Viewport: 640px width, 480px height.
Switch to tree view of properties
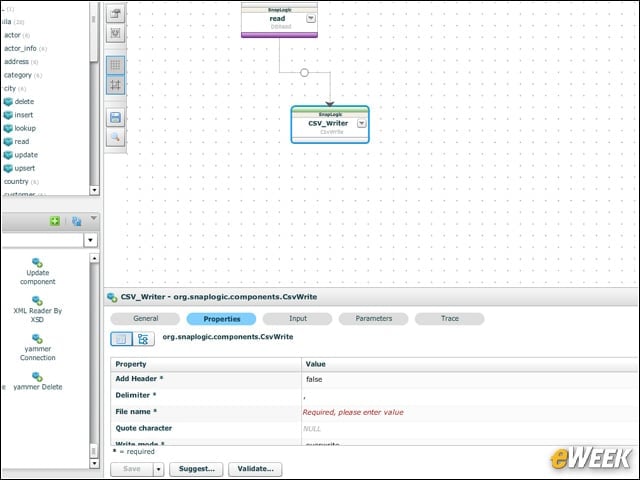(x=143, y=339)
